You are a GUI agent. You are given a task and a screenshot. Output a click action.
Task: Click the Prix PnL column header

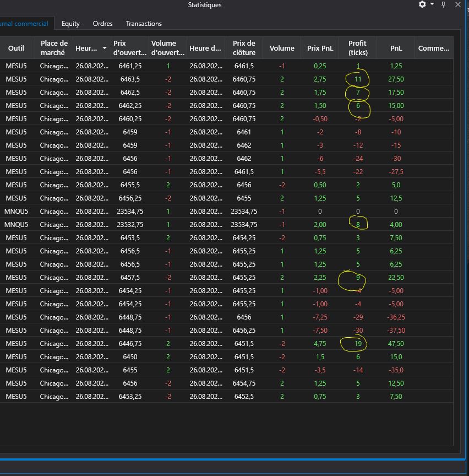[320, 48]
